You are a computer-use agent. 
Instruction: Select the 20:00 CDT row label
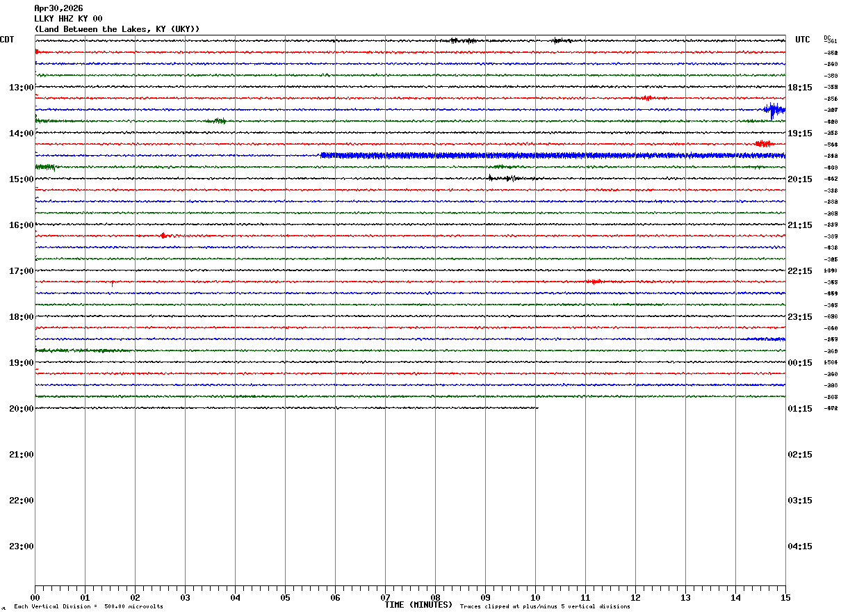coord(21,409)
